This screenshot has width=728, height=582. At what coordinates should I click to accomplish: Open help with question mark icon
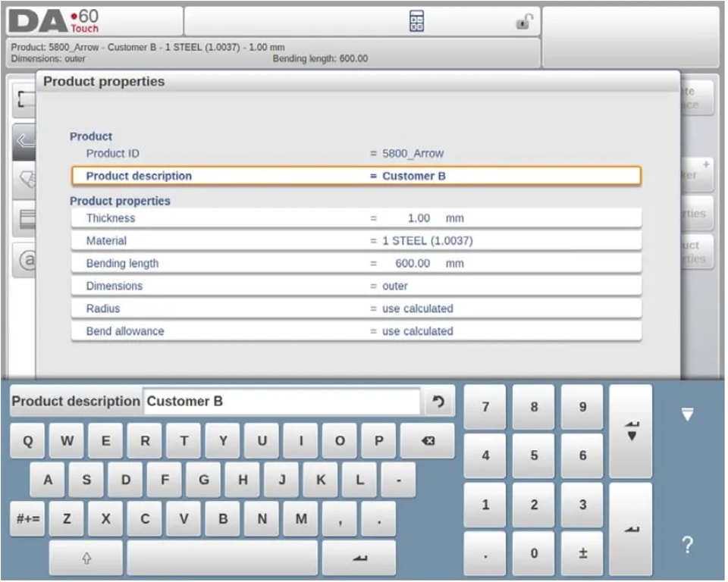(x=687, y=545)
